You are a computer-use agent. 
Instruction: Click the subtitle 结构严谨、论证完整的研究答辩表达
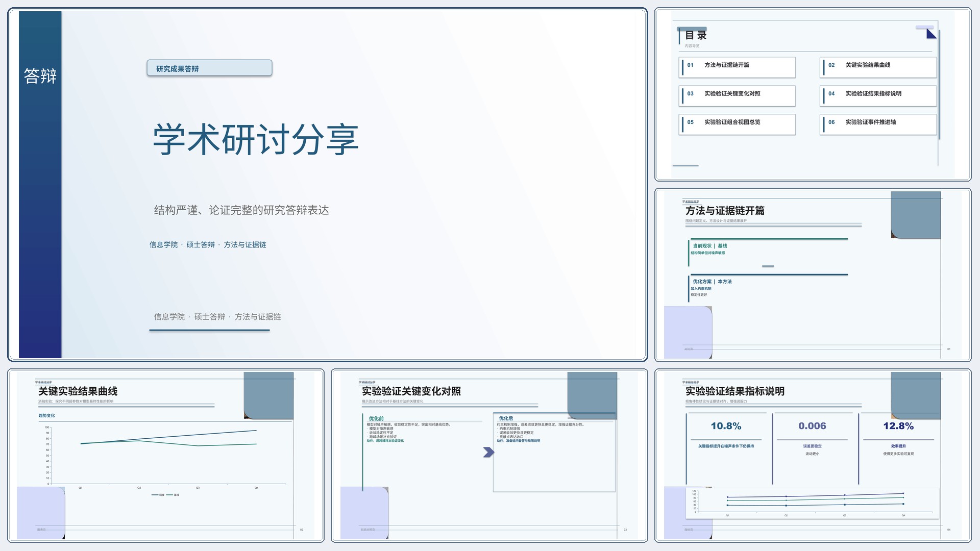coord(241,210)
